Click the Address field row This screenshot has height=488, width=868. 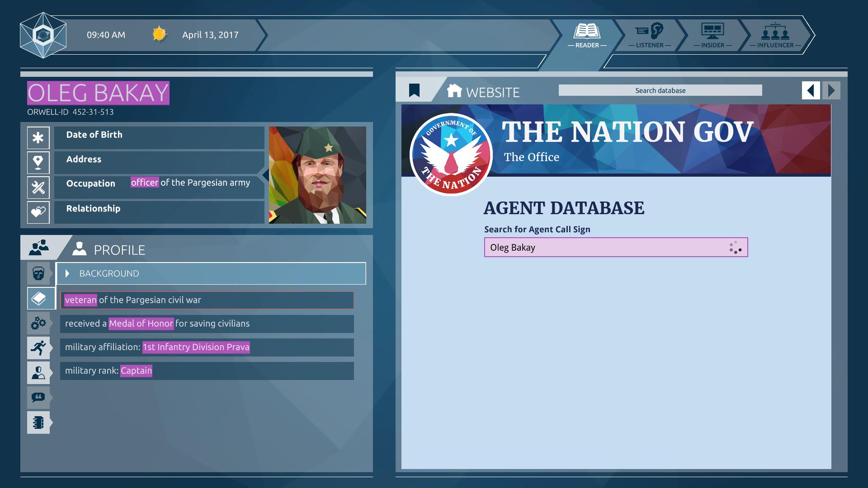click(x=159, y=163)
